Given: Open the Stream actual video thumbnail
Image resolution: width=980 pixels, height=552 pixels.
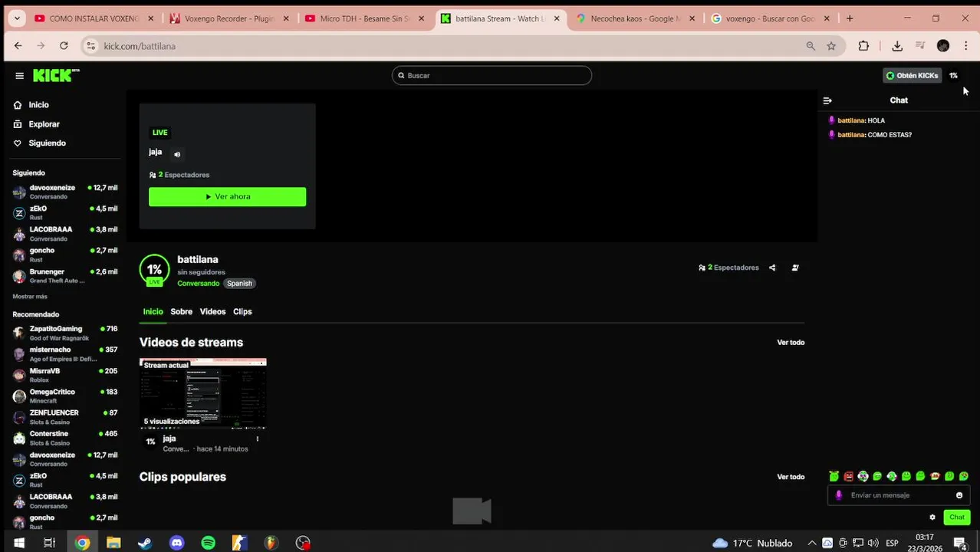Looking at the screenshot, I should [x=202, y=394].
